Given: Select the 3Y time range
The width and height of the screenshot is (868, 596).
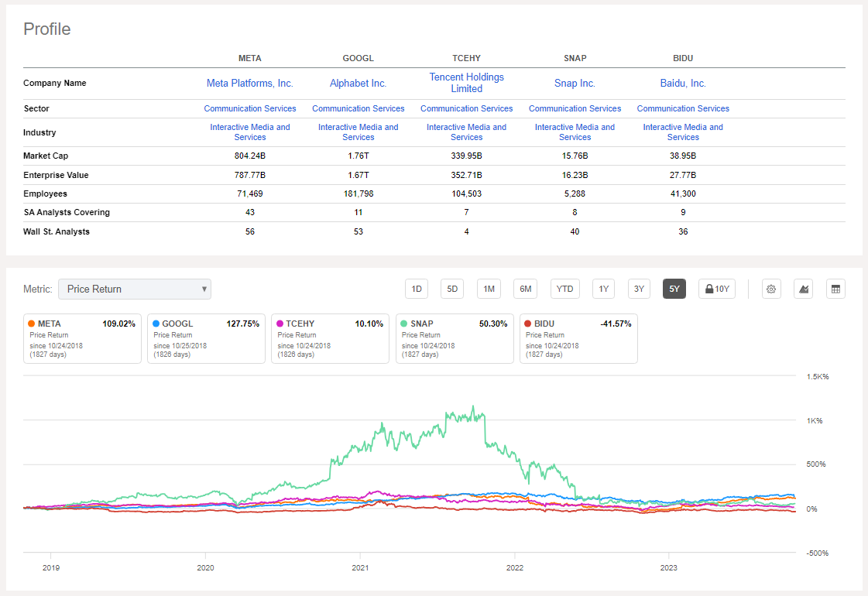Looking at the screenshot, I should [639, 289].
